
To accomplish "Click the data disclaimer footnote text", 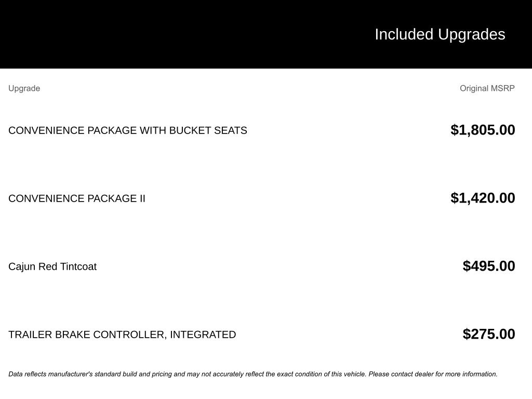I will click(x=253, y=374).
